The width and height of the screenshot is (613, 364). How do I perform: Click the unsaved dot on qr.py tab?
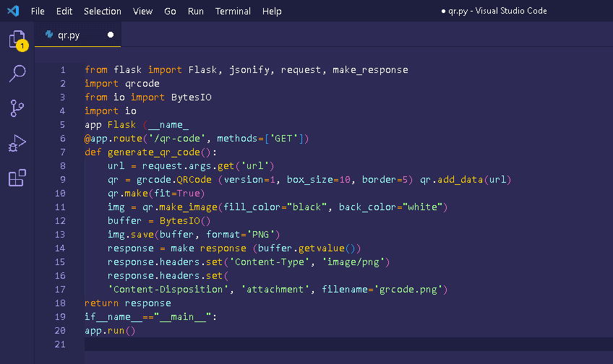tap(111, 35)
